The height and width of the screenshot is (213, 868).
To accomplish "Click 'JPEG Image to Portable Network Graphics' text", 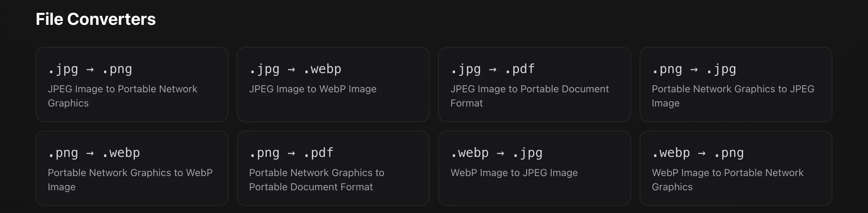I will coord(123,96).
